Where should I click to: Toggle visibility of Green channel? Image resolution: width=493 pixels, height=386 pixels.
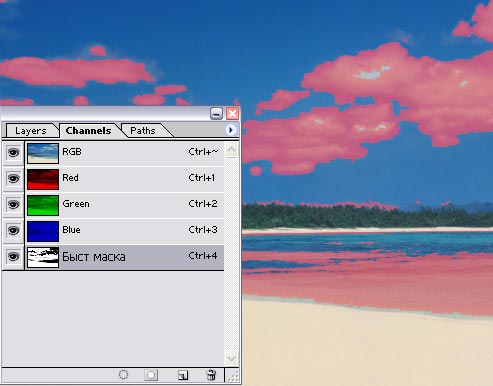click(13, 205)
